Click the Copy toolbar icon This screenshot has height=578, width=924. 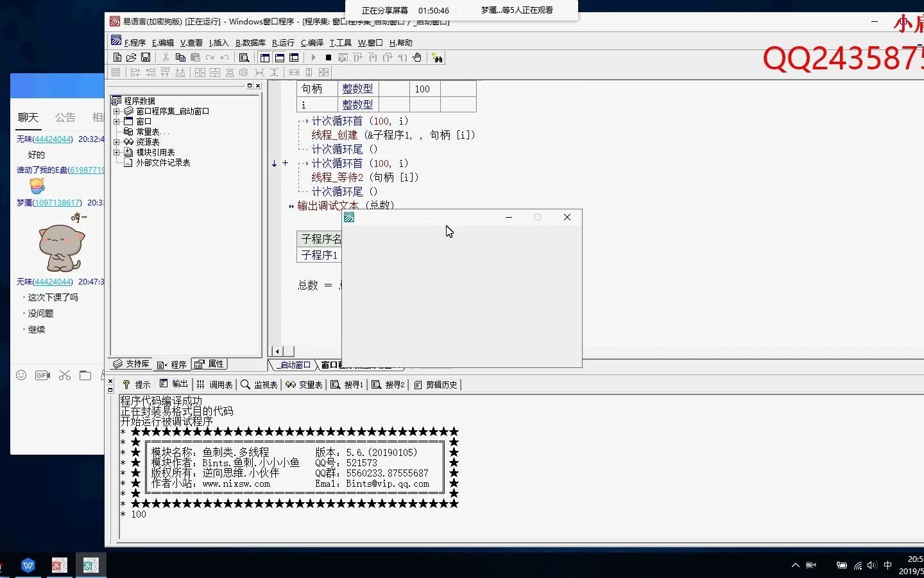pos(180,58)
